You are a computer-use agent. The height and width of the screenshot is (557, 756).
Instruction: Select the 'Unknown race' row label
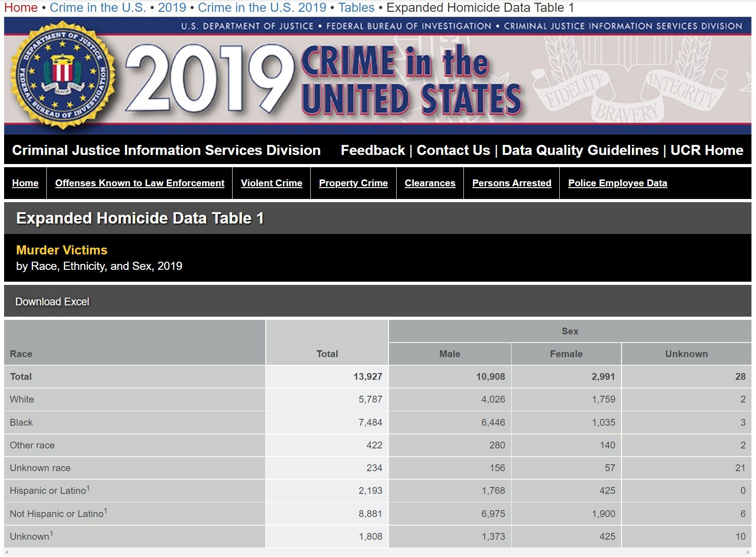point(40,468)
